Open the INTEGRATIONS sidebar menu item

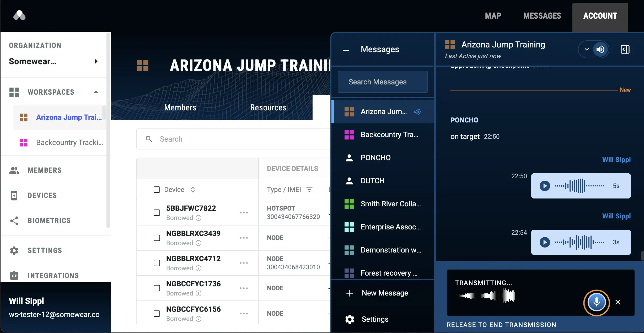(54, 276)
